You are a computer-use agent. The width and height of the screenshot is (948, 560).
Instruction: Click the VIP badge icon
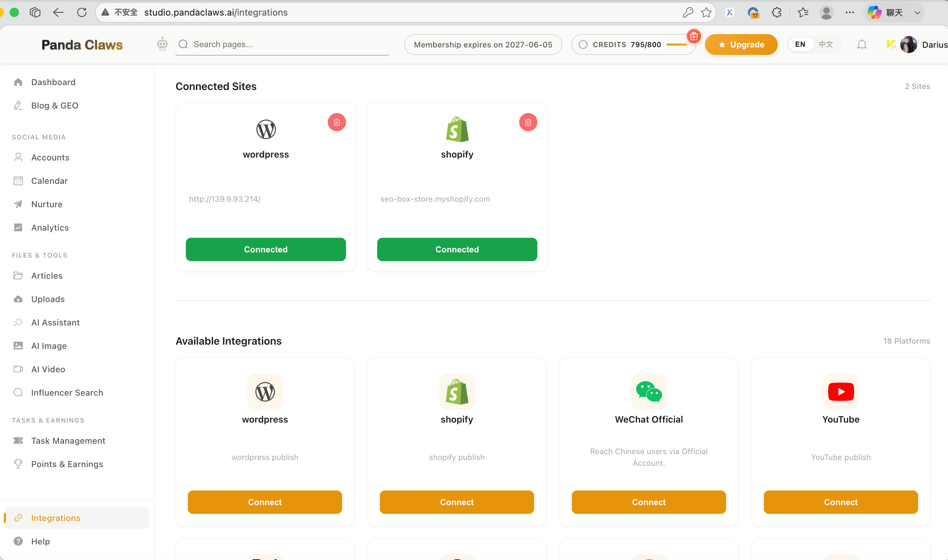click(x=891, y=45)
